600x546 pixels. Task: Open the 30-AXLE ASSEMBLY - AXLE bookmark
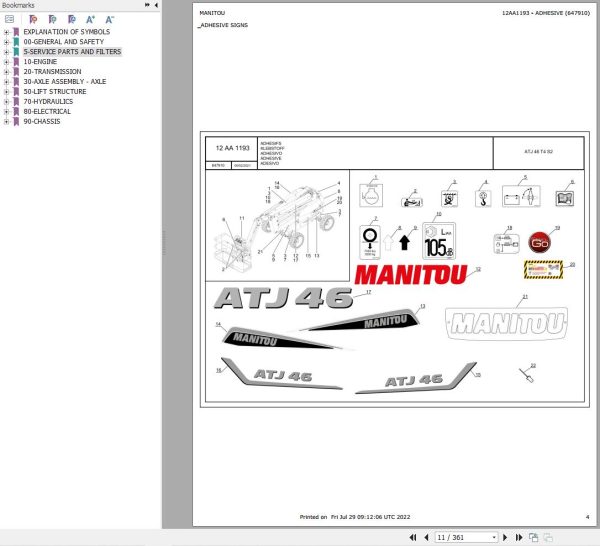coord(65,81)
